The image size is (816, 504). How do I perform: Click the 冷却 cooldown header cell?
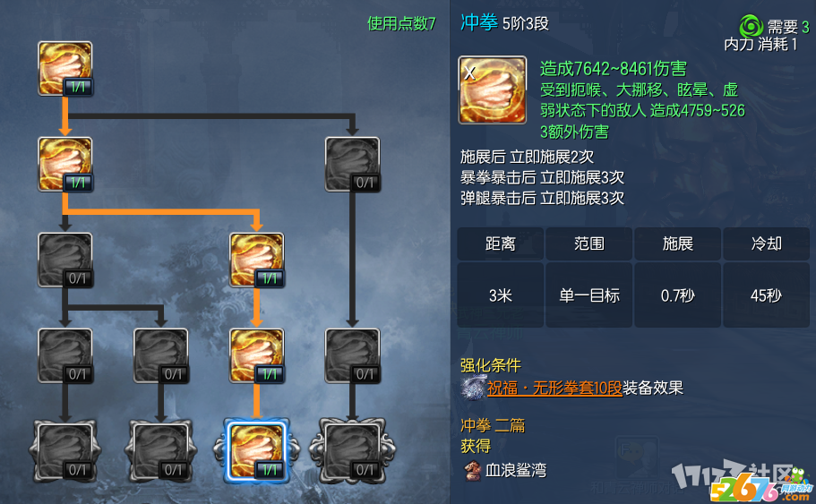(x=766, y=243)
